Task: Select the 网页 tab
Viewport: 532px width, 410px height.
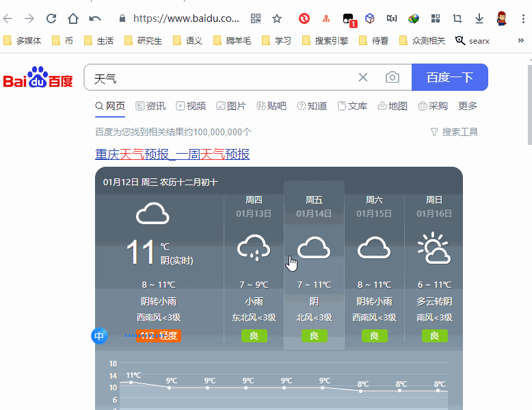Action: point(110,106)
